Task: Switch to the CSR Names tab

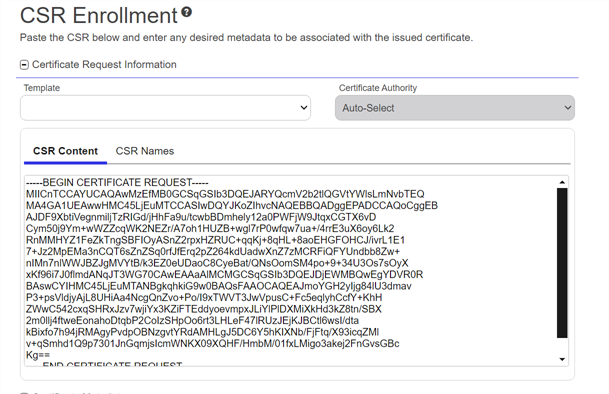Action: coord(144,151)
